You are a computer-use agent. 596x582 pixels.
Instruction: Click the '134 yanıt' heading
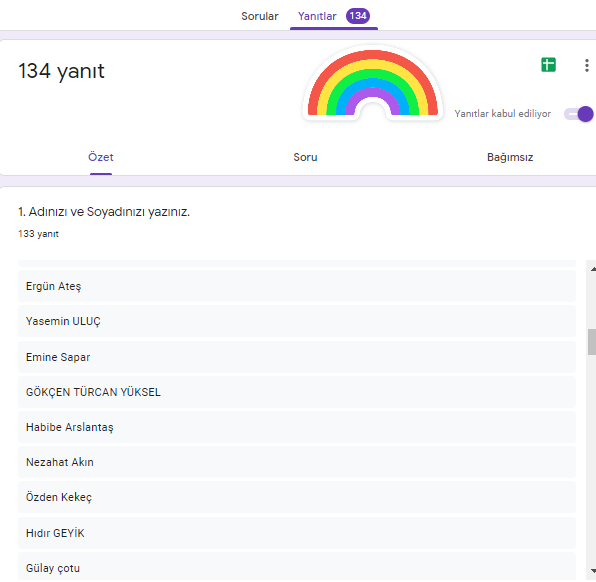point(61,71)
